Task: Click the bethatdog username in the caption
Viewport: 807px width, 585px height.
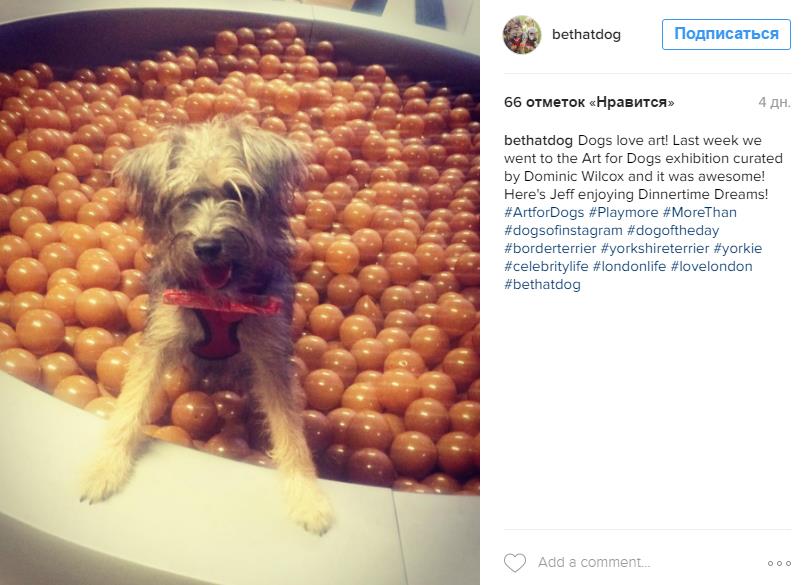Action: click(x=538, y=140)
